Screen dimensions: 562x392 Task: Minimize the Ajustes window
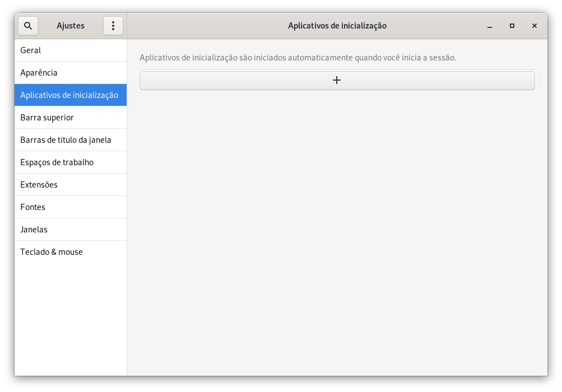(490, 26)
